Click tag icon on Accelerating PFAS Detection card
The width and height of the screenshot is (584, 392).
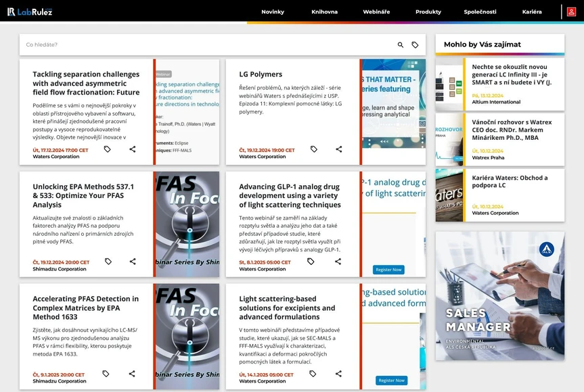pyautogui.click(x=106, y=374)
